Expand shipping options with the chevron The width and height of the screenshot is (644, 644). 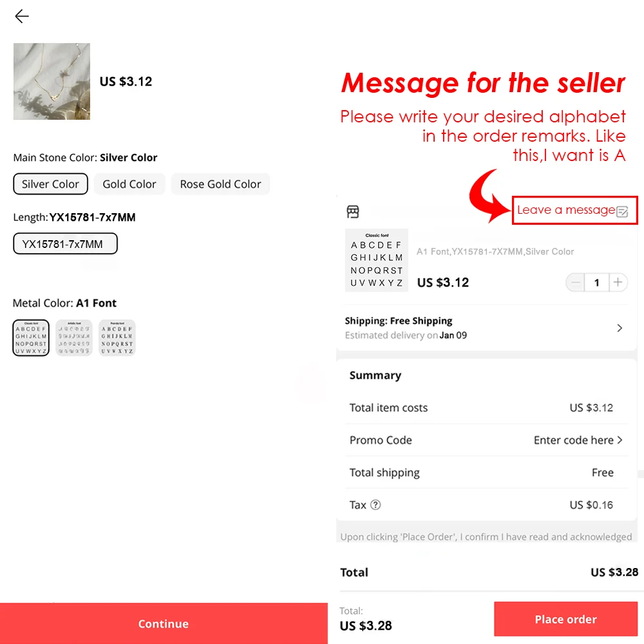[x=620, y=328]
